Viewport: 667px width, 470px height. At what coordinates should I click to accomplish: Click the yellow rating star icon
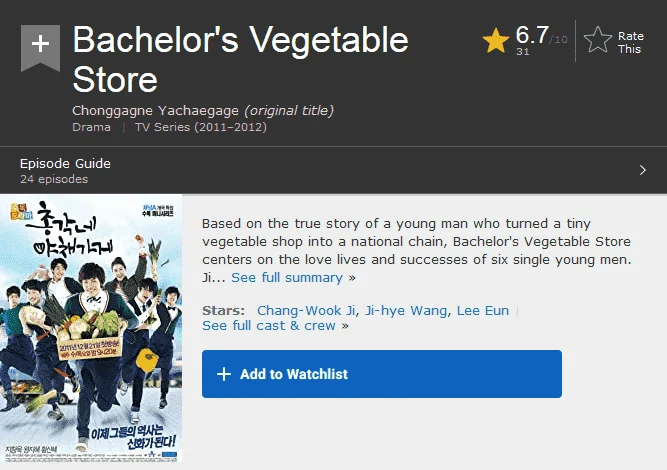[x=496, y=40]
